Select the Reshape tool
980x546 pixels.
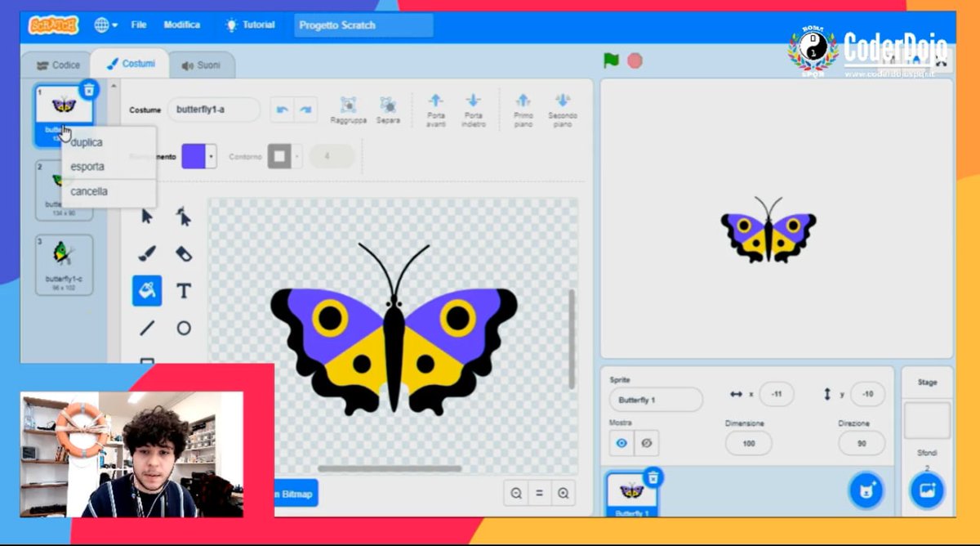[184, 217]
